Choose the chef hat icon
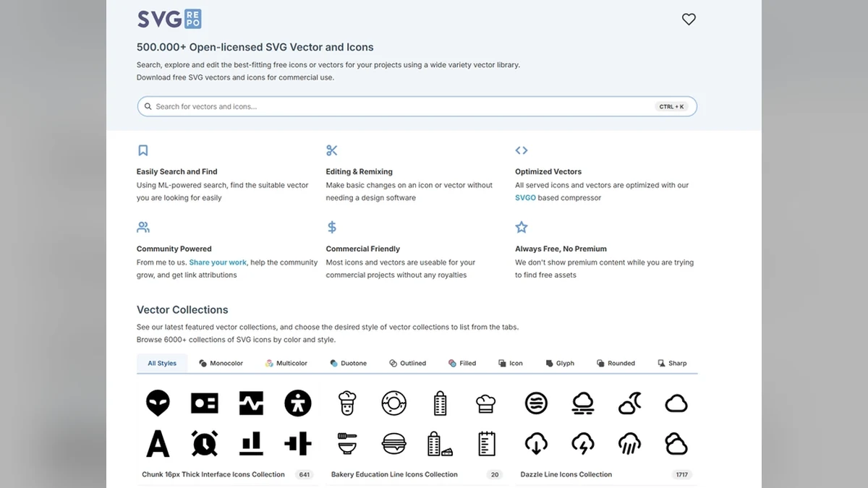Viewport: 868px width, 488px height. point(486,403)
